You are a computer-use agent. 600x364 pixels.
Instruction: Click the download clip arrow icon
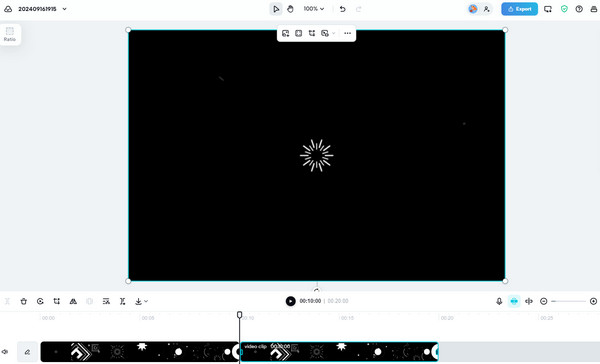139,301
